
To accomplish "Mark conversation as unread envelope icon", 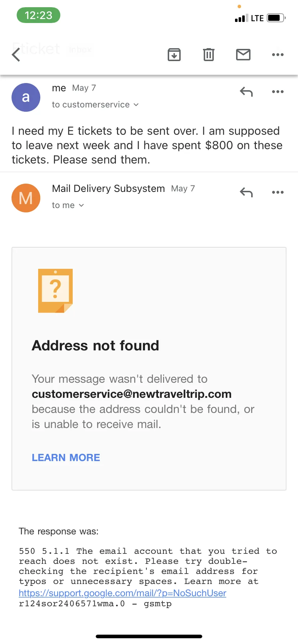I will click(243, 55).
